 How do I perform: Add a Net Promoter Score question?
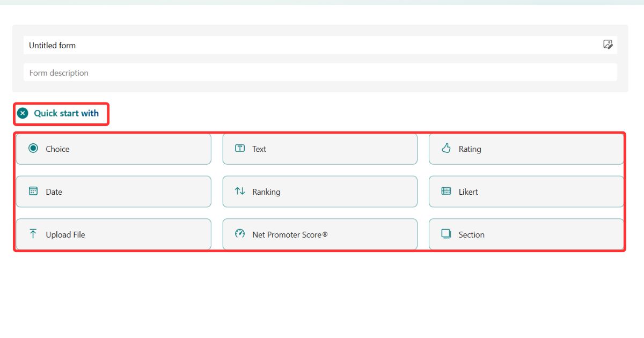(x=320, y=234)
